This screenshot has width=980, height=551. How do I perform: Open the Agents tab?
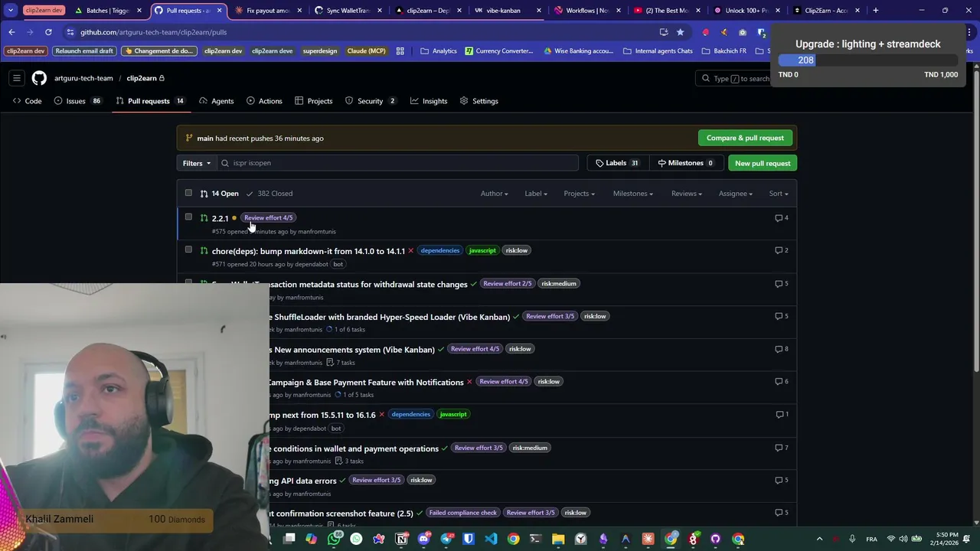(216, 101)
